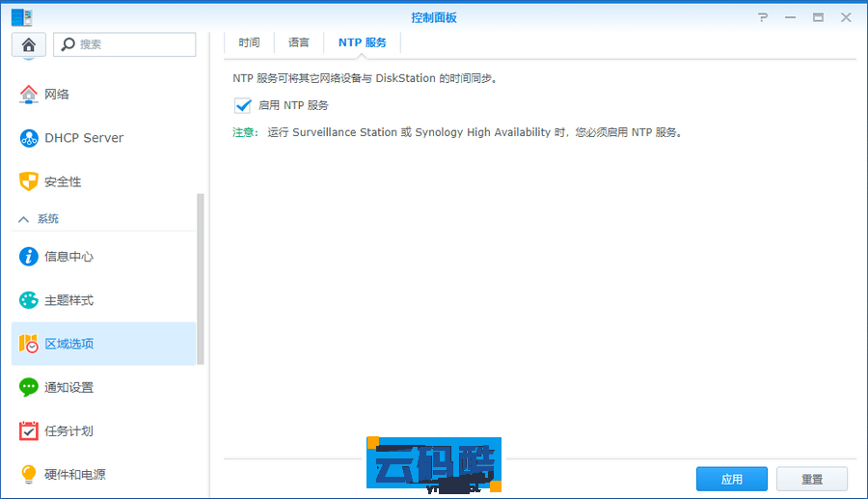The width and height of the screenshot is (868, 499).
Task: Collapse the 系统 section chevron
Action: (x=24, y=219)
